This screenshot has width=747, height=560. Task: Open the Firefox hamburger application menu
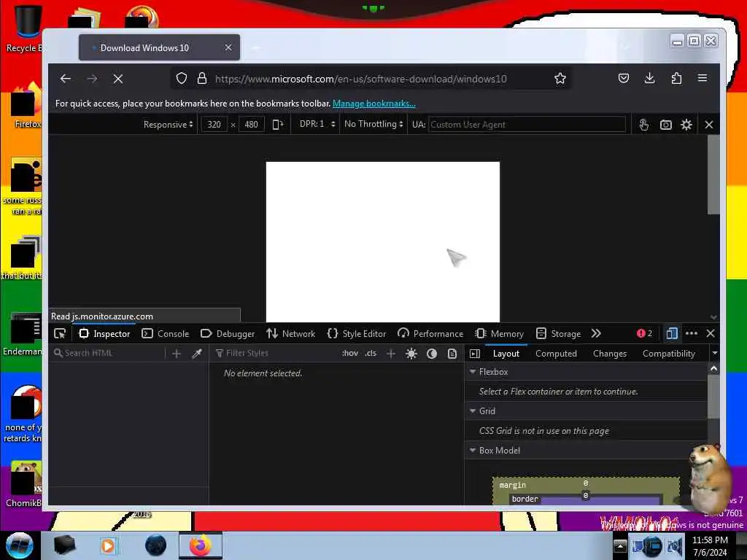[x=703, y=78]
